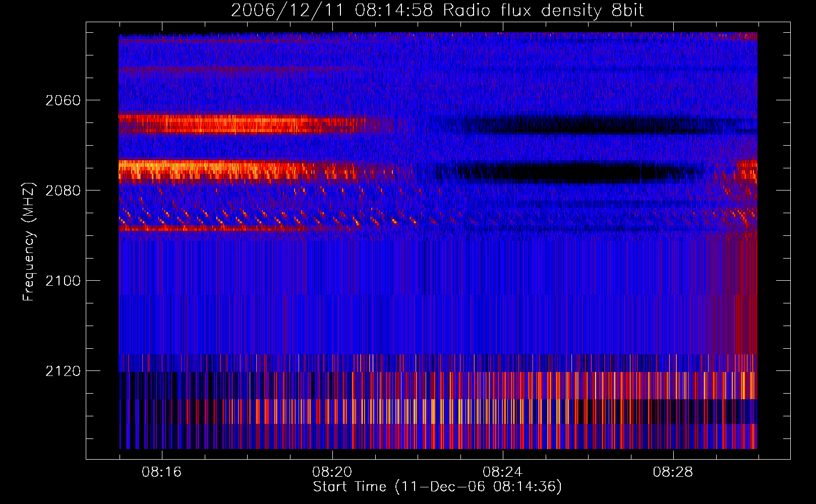Click the 08:16 time axis label
The height and width of the screenshot is (504, 816).
pos(162,472)
